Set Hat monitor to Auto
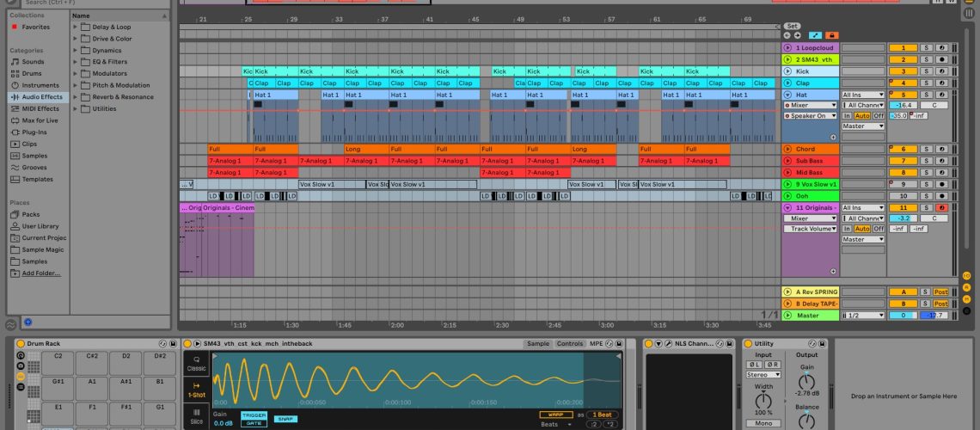 862,115
